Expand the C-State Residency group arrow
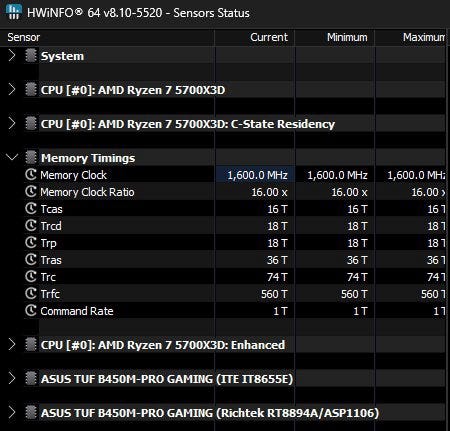The width and height of the screenshot is (450, 431). coord(12,123)
